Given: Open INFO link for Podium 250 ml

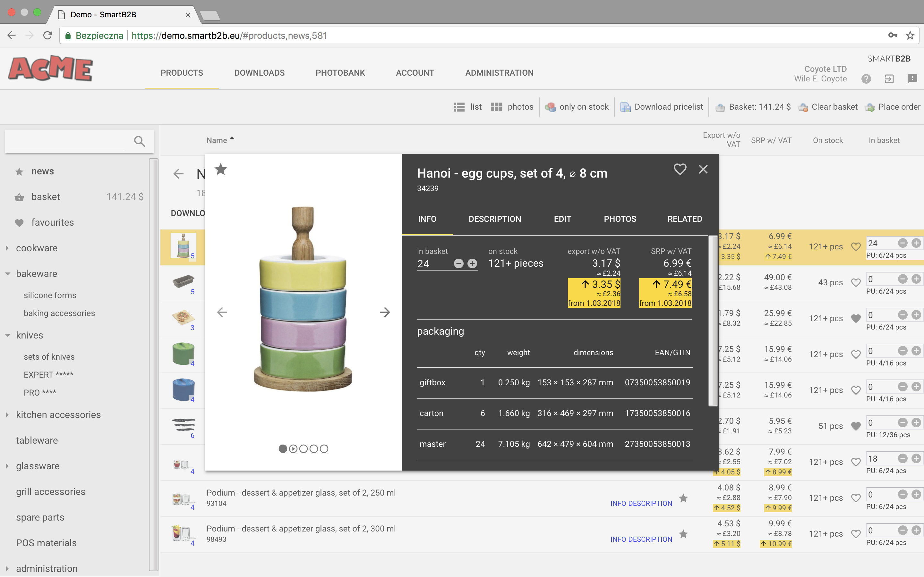Looking at the screenshot, I should tap(619, 503).
